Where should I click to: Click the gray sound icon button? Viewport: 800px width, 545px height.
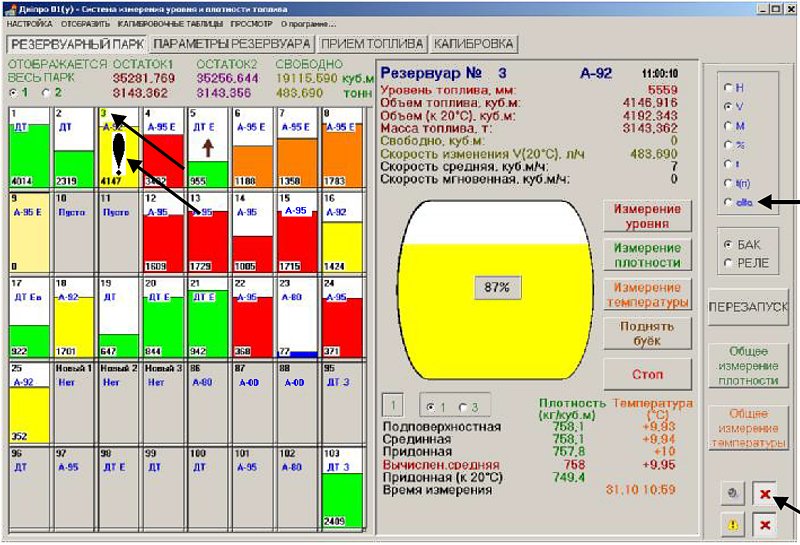pyautogui.click(x=733, y=493)
